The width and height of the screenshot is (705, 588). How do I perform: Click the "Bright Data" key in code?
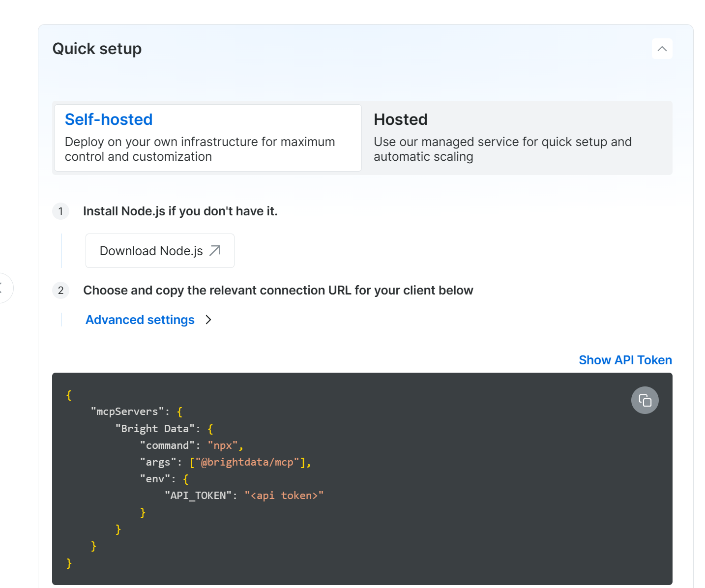tap(155, 429)
